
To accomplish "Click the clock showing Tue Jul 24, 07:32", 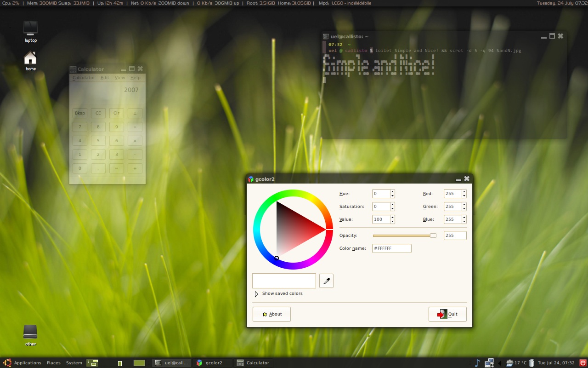I will coord(556,363).
